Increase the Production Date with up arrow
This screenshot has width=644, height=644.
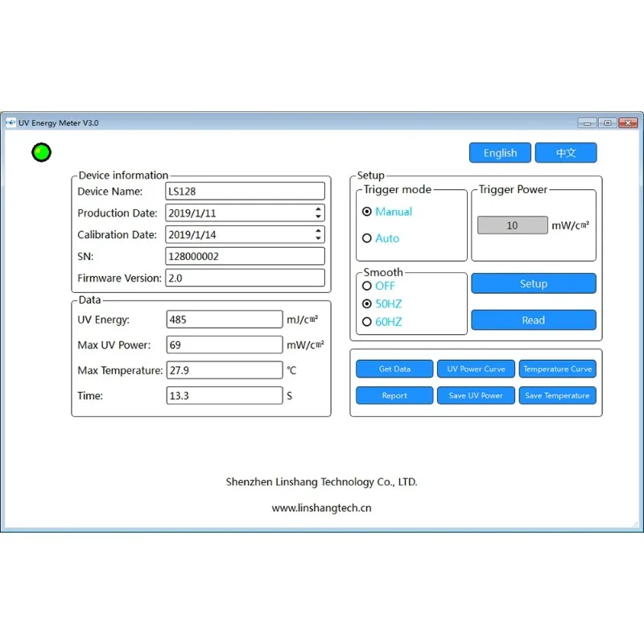318,209
